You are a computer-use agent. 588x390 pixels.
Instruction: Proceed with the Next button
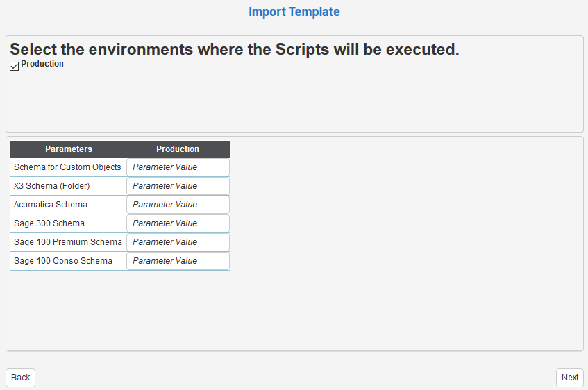tap(570, 378)
